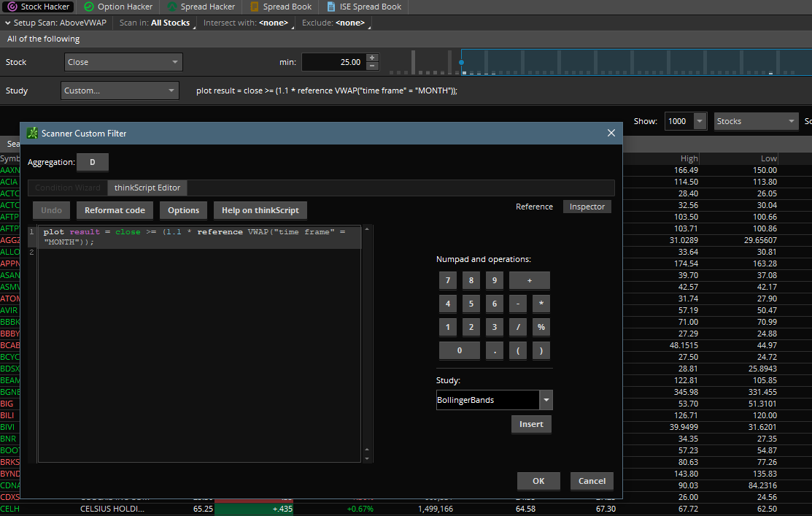Open Help on thinkScript
Screen dimensions: 812x516
tap(260, 210)
